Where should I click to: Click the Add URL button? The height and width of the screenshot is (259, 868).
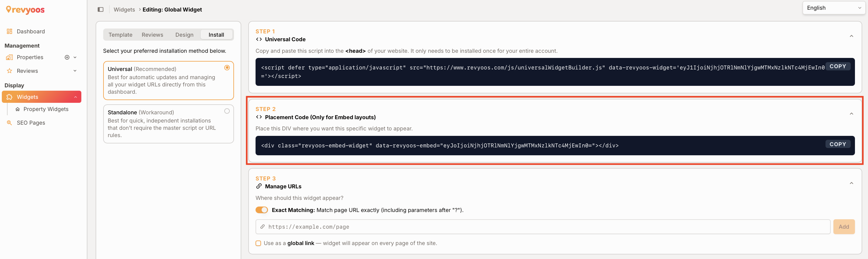844,227
